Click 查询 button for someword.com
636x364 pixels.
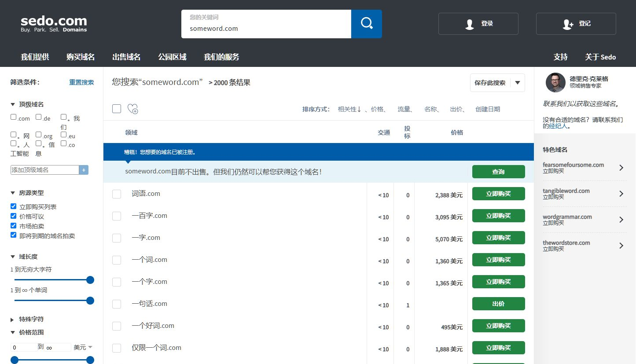coord(498,172)
